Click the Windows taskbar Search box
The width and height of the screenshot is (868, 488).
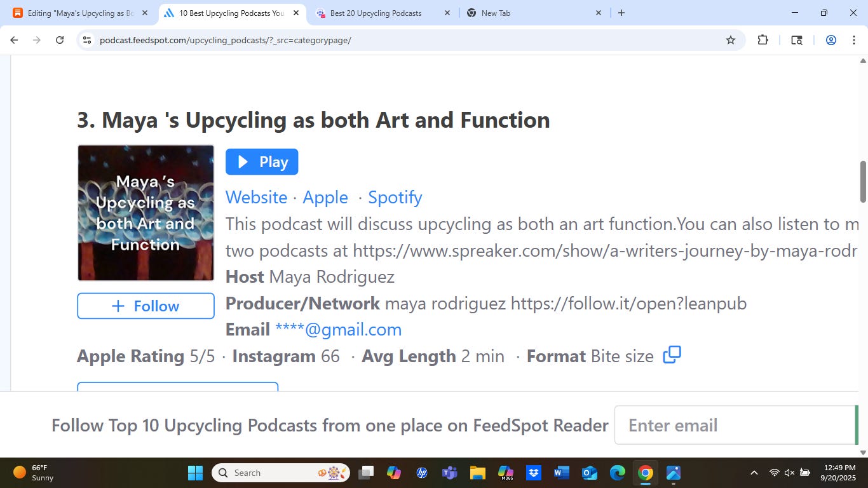point(281,473)
